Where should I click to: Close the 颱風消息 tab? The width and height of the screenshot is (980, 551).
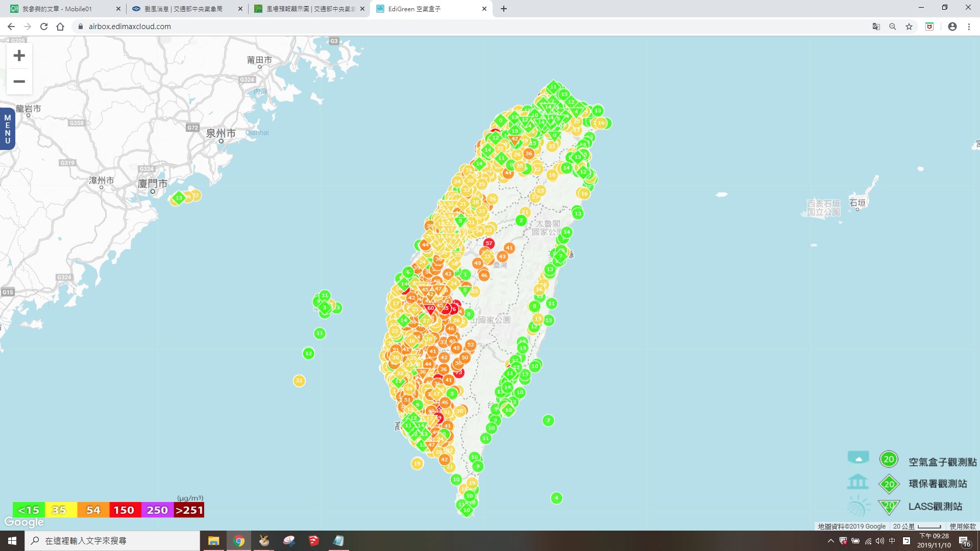coord(240,9)
